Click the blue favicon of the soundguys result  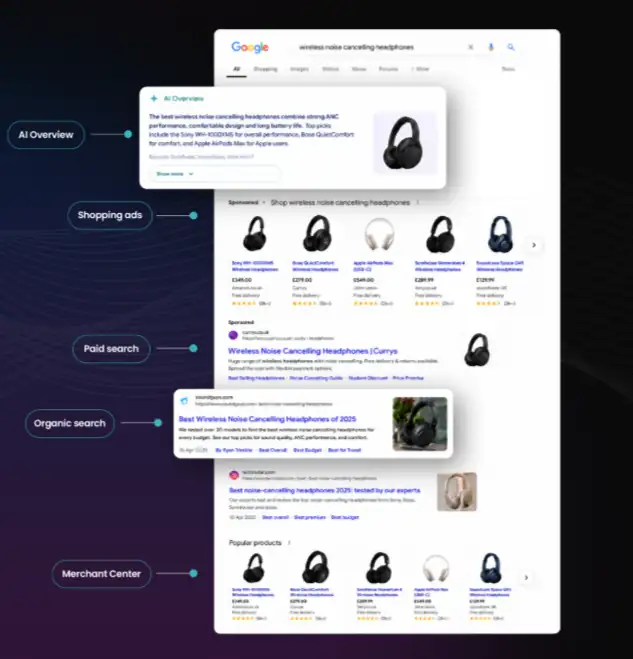pyautogui.click(x=184, y=401)
